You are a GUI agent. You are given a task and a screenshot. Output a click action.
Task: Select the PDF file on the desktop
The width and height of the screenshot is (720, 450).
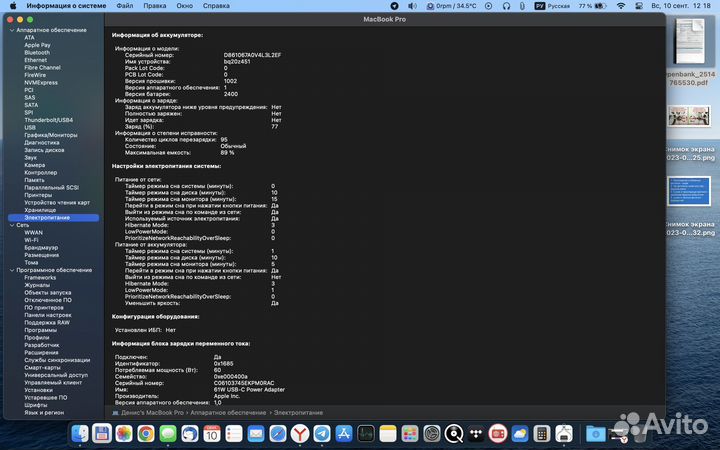[689, 41]
